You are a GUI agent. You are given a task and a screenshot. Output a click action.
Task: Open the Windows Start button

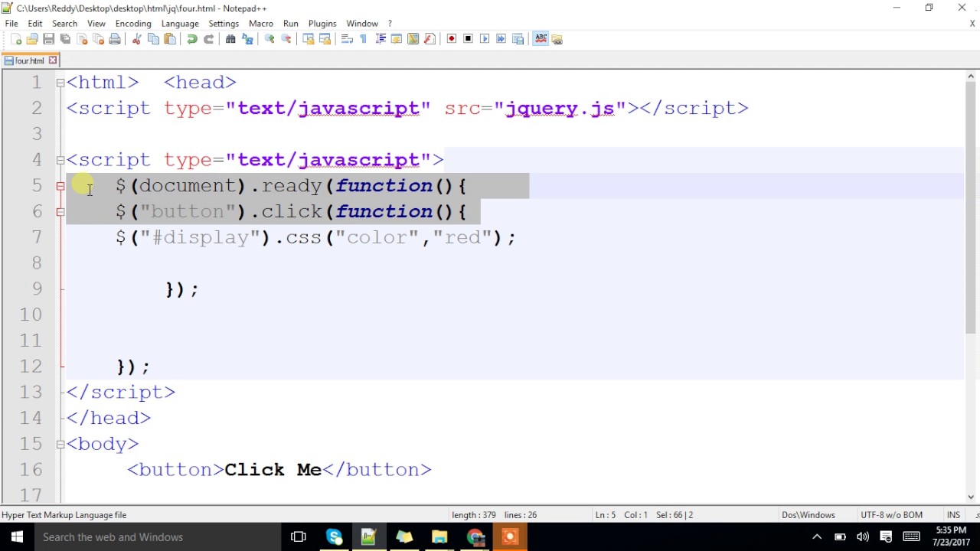[17, 537]
